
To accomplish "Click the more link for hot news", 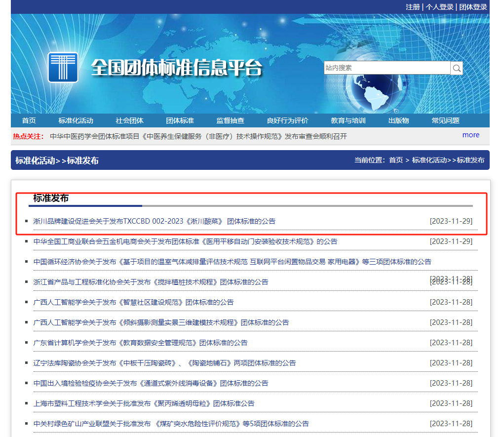I will (x=470, y=135).
